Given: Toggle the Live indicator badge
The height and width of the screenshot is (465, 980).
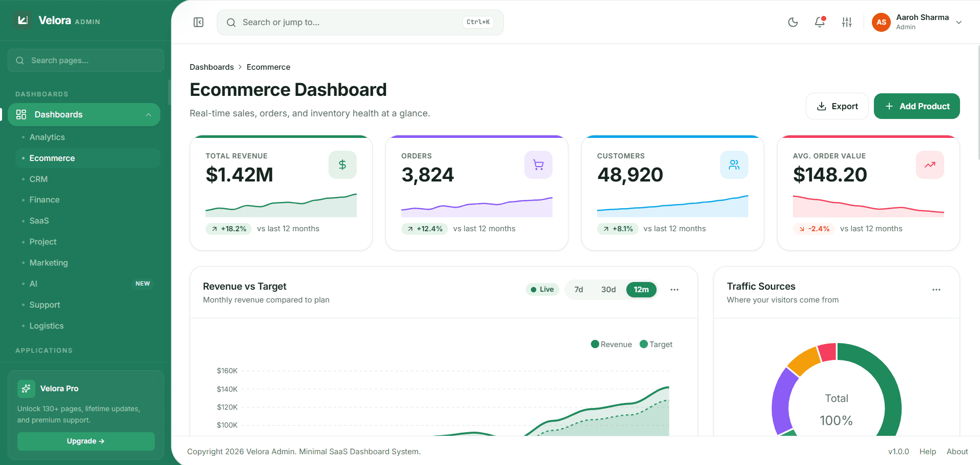Looking at the screenshot, I should 542,290.
